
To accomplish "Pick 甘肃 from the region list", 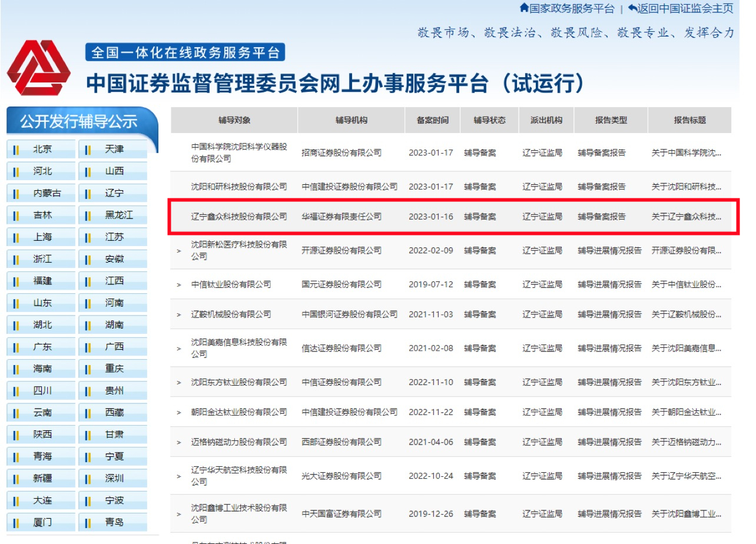I will click(x=114, y=434).
